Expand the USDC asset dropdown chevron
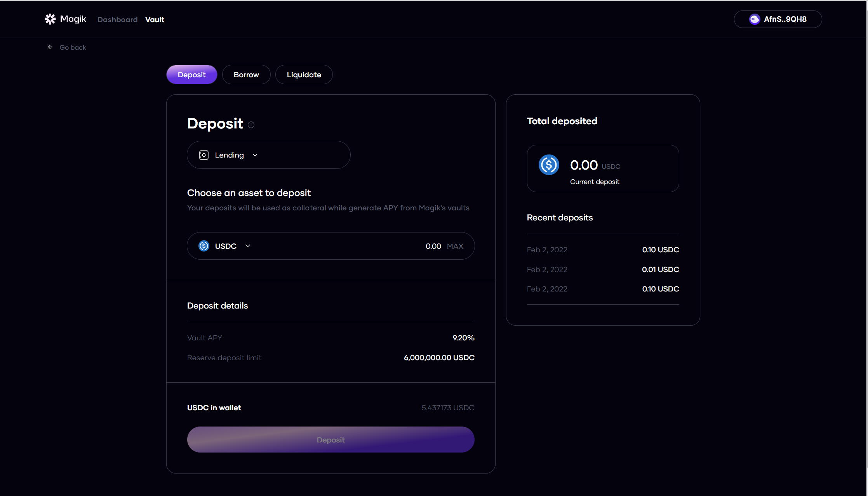Screen dimensions: 868x496 (248, 246)
